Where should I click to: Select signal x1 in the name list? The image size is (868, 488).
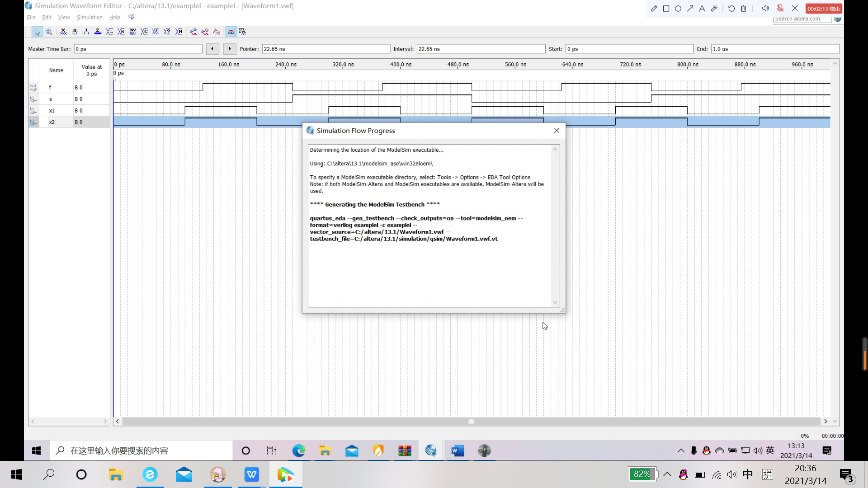click(x=52, y=111)
